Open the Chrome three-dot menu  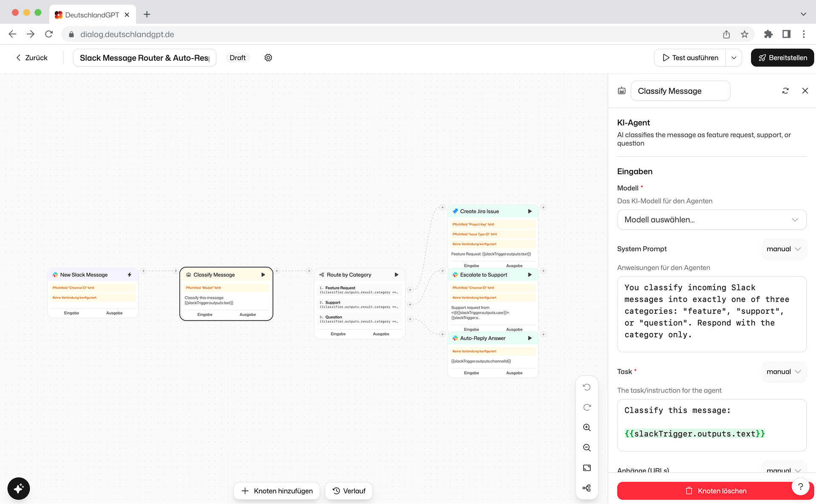[804, 34]
